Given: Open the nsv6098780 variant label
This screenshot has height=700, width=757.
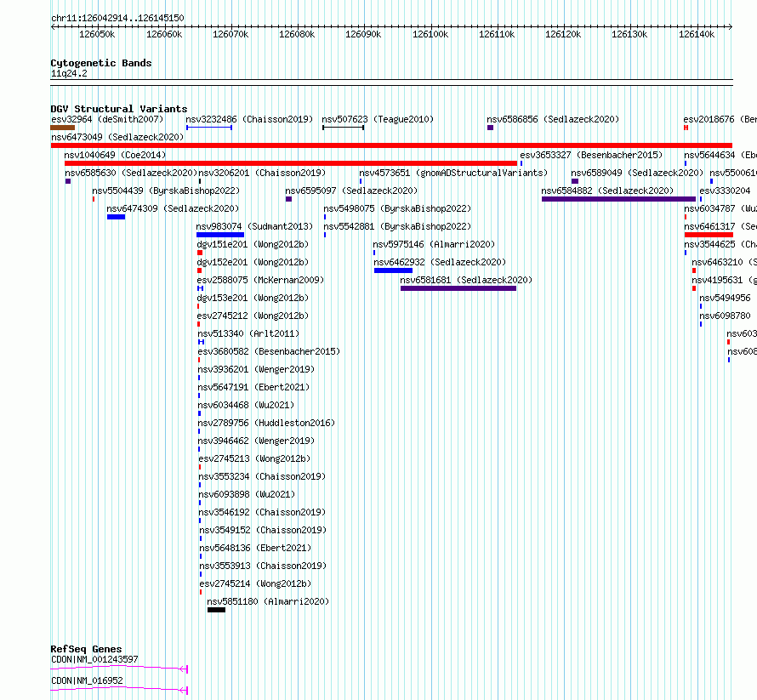Looking at the screenshot, I should click(725, 316).
